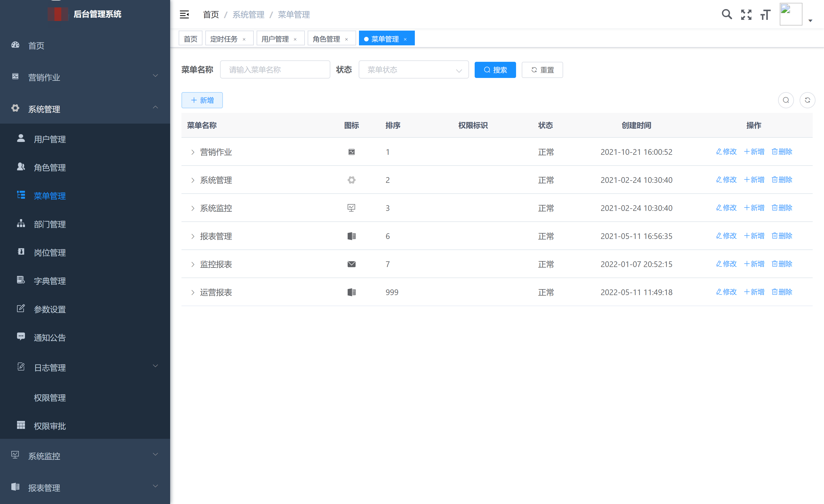Screen dimensions: 824x504
Task: Click the 运营报表 row book icon
Action: click(352, 292)
